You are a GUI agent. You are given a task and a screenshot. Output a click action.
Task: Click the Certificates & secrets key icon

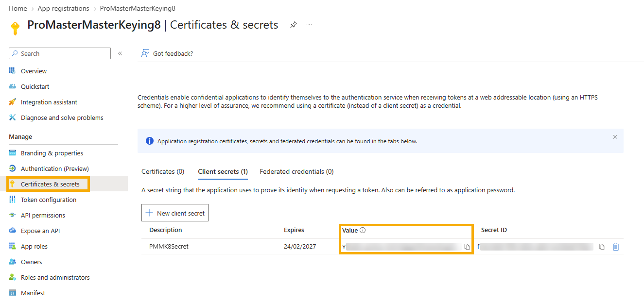click(12, 184)
